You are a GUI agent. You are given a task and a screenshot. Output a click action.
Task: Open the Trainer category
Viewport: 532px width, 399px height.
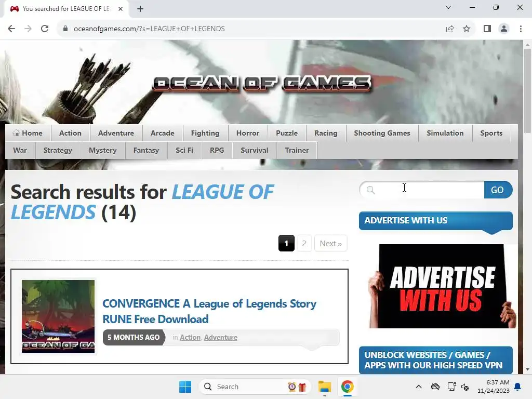(297, 150)
